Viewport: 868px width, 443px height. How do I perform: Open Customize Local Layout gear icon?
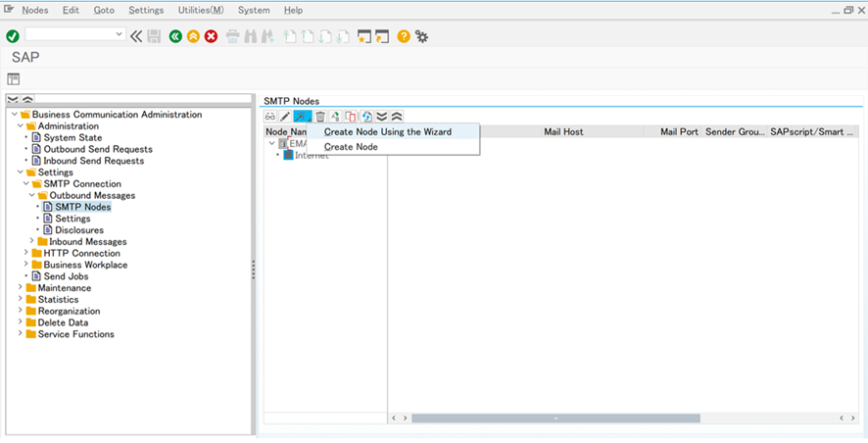[x=422, y=36]
